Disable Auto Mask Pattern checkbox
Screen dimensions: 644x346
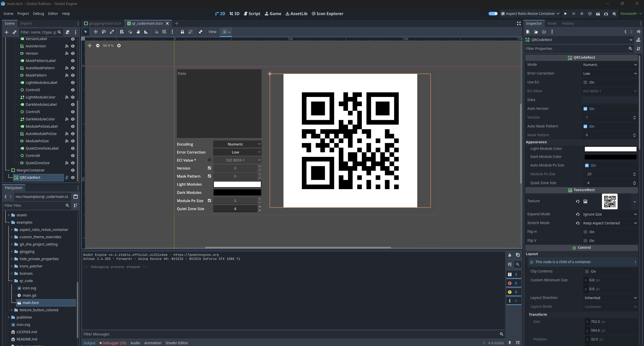pyautogui.click(x=585, y=126)
